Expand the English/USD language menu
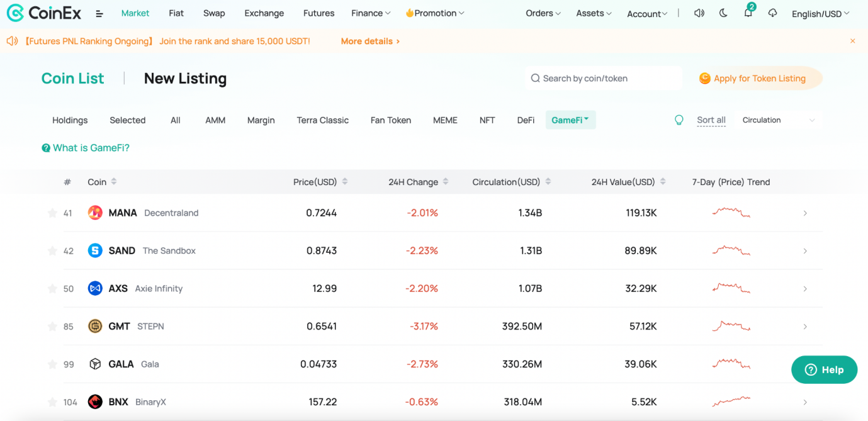 coord(820,14)
